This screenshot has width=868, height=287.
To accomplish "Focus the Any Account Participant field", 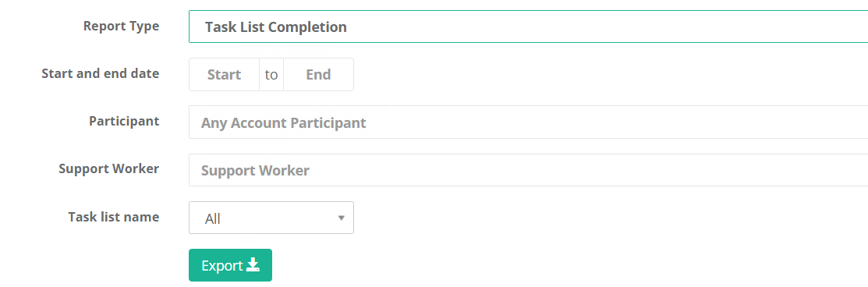I will 528,122.
